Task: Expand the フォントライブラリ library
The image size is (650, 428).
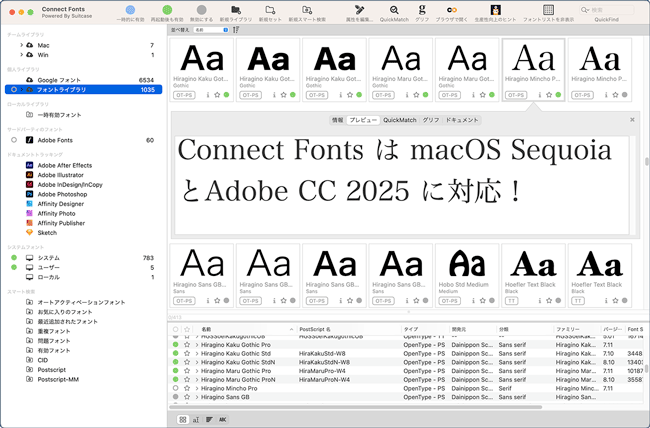Action: [22, 90]
